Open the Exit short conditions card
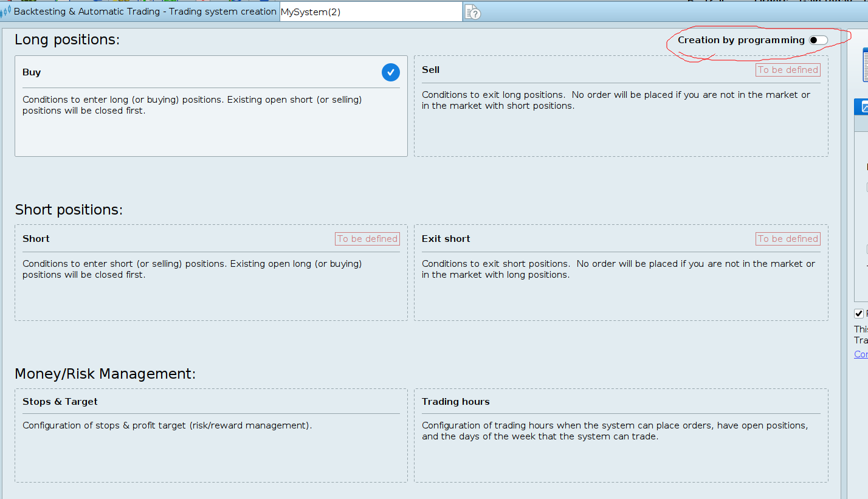The width and height of the screenshot is (868, 499). coord(621,272)
